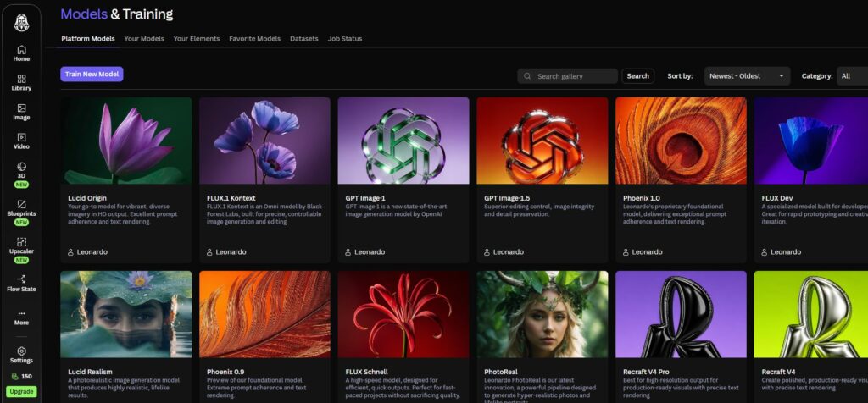Click the Sort by dropdown arrow
This screenshot has width=868, height=403.
tap(781, 76)
